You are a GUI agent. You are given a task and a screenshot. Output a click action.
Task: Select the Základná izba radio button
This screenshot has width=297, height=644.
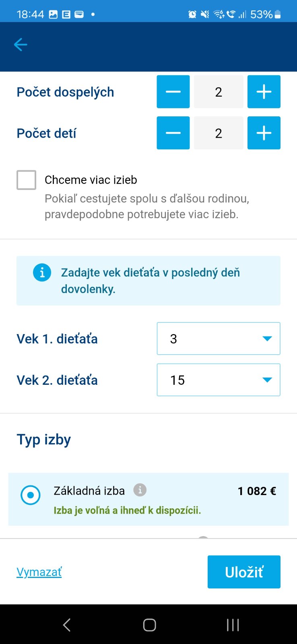(31, 495)
